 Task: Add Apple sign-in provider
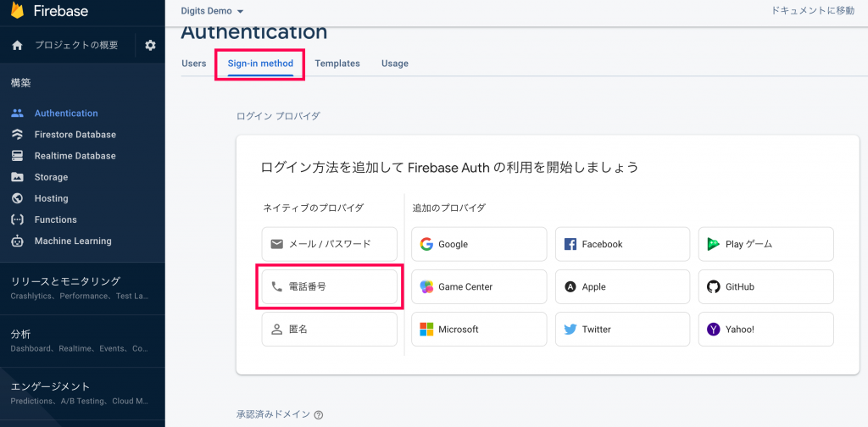point(623,287)
